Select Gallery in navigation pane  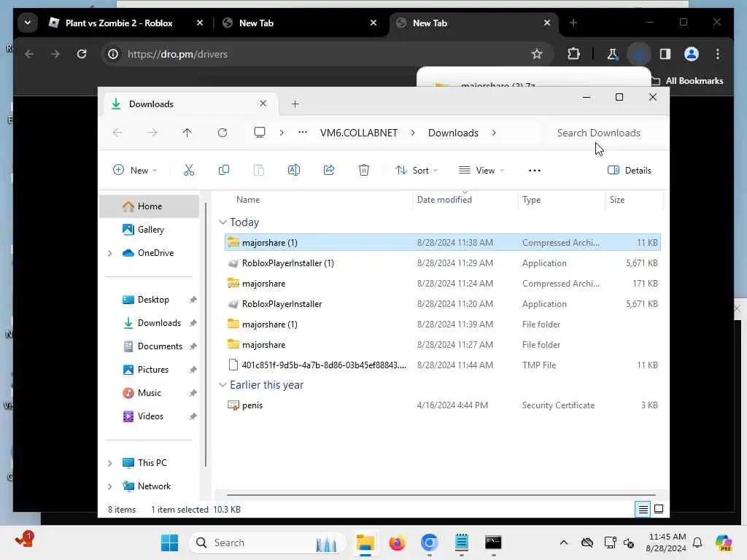click(x=150, y=230)
